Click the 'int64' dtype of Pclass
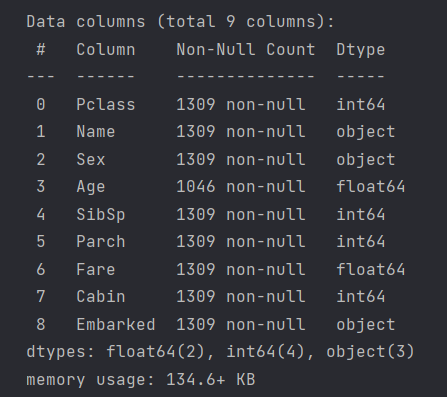 tap(361, 105)
